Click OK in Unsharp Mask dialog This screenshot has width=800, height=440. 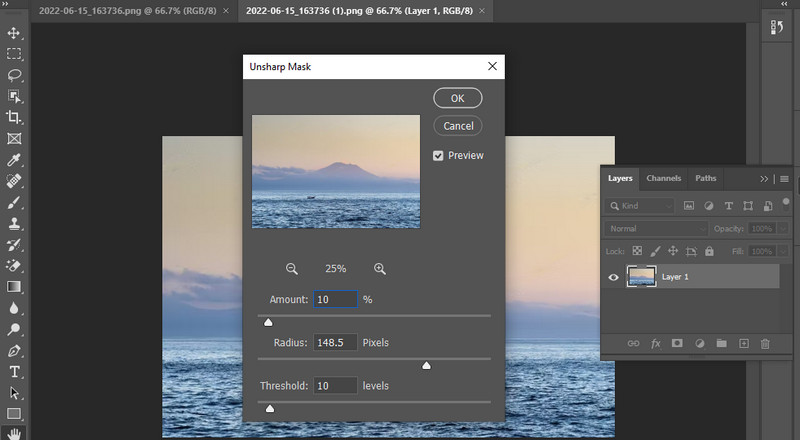457,98
